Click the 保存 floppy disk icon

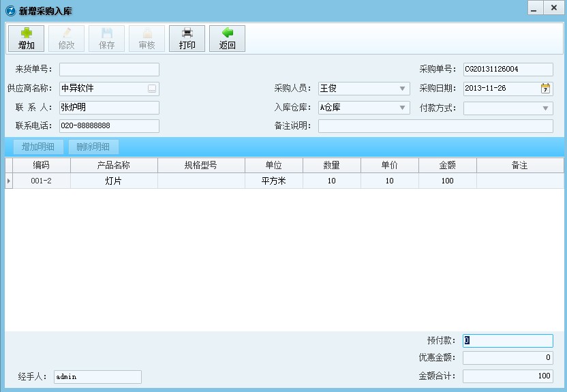[107, 38]
